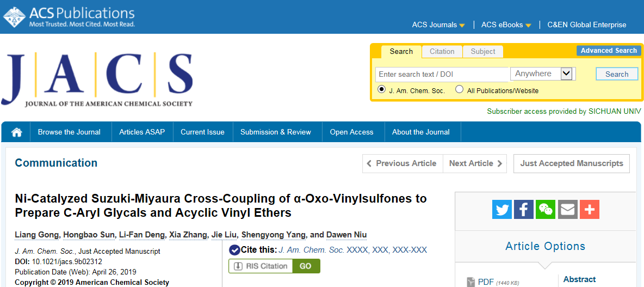644x287 pixels.
Task: Open more sharing options plus icon
Action: 590,209
